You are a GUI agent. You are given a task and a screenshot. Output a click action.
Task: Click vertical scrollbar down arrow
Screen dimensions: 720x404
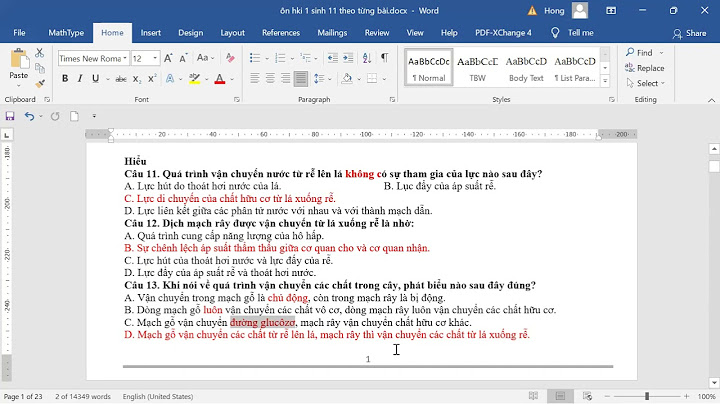pyautogui.click(x=714, y=382)
